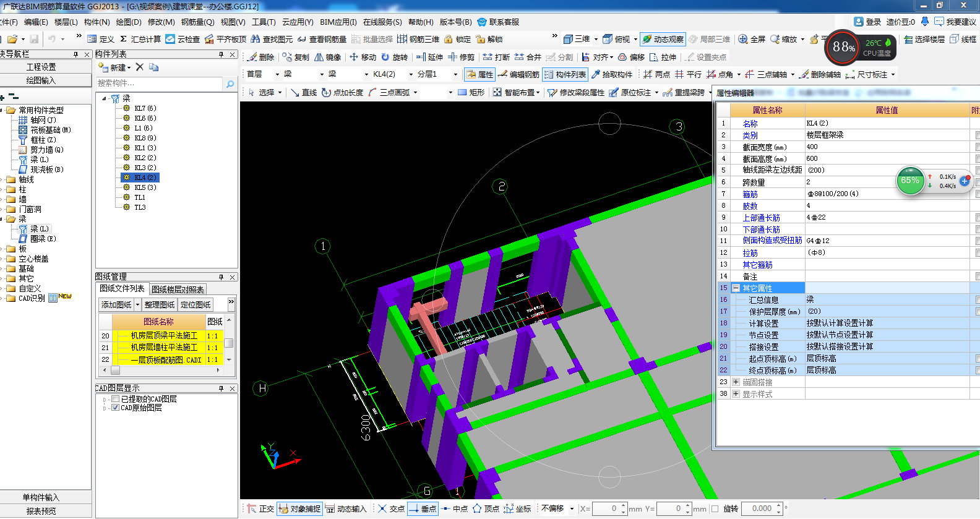Open the BIM应用(I) menu
This screenshot has width=980, height=519.
338,22
